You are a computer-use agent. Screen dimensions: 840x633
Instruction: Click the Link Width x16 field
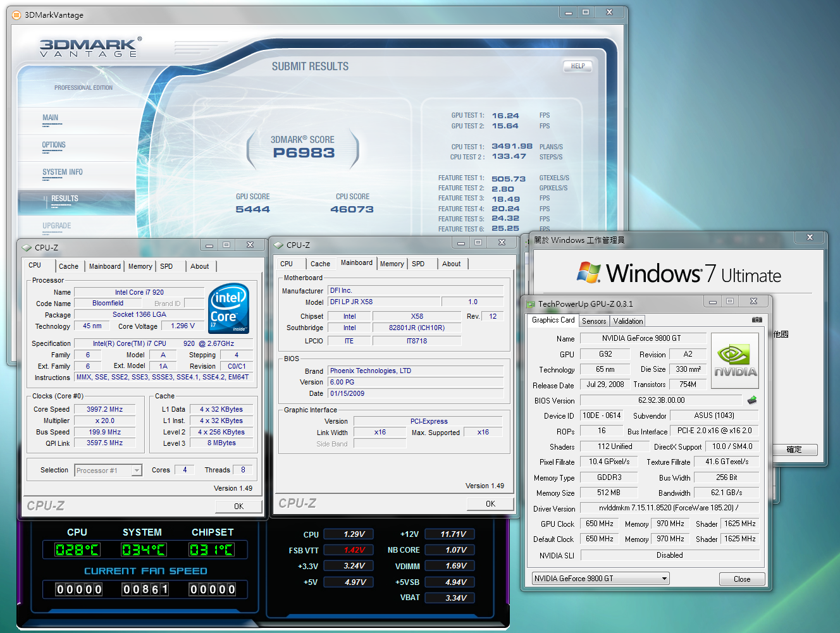[x=380, y=433]
